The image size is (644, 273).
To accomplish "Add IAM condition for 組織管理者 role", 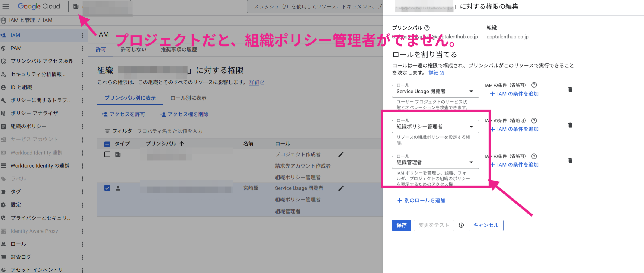I will click(514, 165).
